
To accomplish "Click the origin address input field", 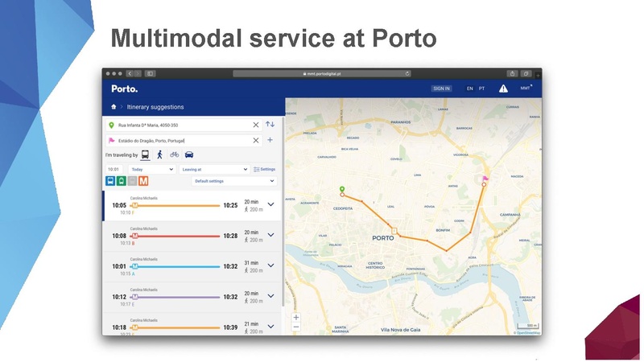I will coord(184,125).
